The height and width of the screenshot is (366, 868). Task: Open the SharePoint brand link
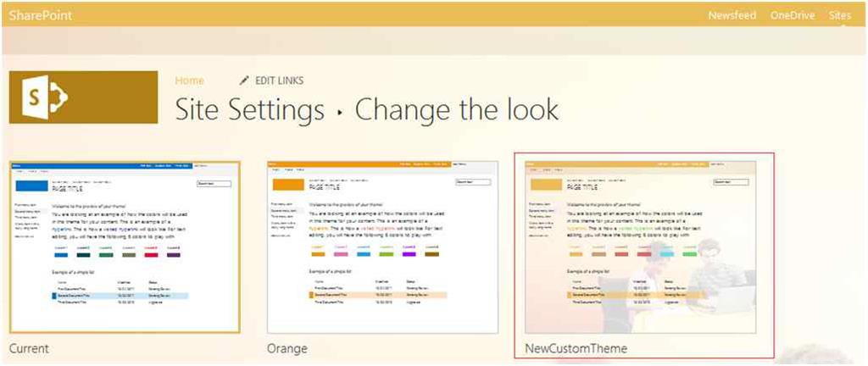point(41,15)
